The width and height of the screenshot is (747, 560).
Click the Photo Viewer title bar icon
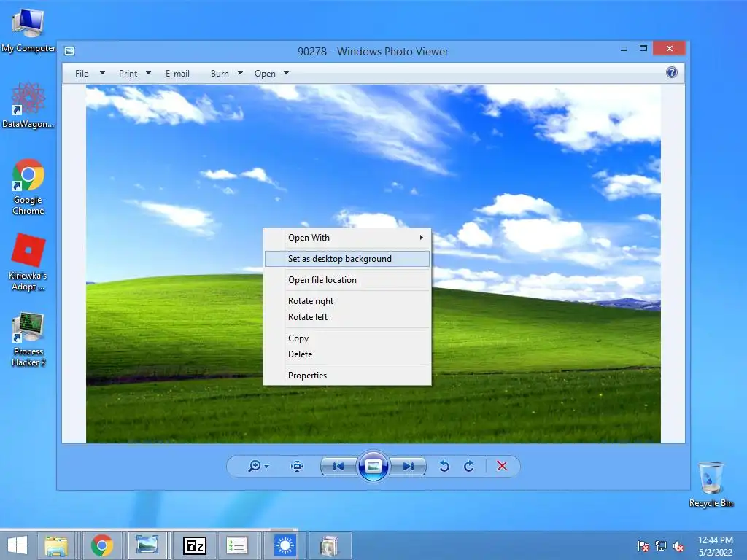[69, 51]
